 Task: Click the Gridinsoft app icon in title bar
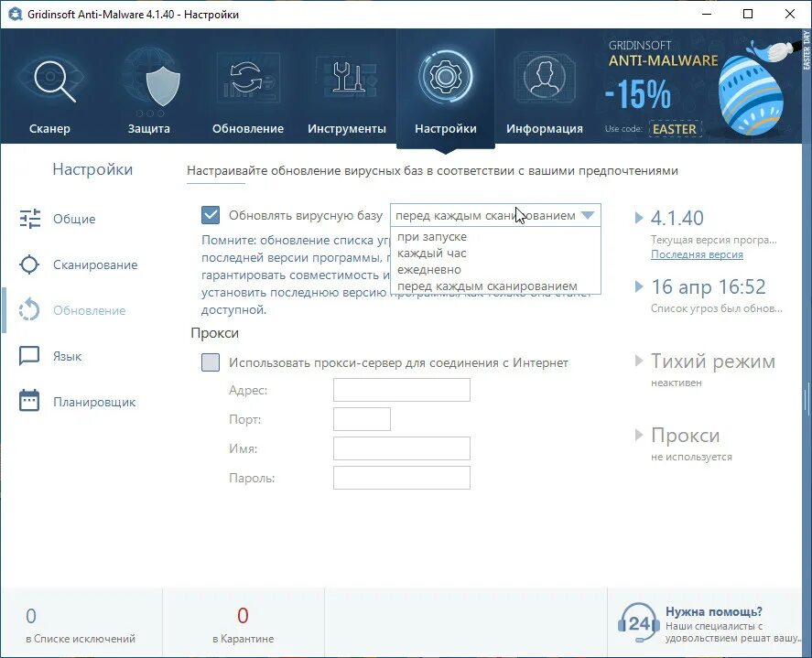[x=16, y=14]
